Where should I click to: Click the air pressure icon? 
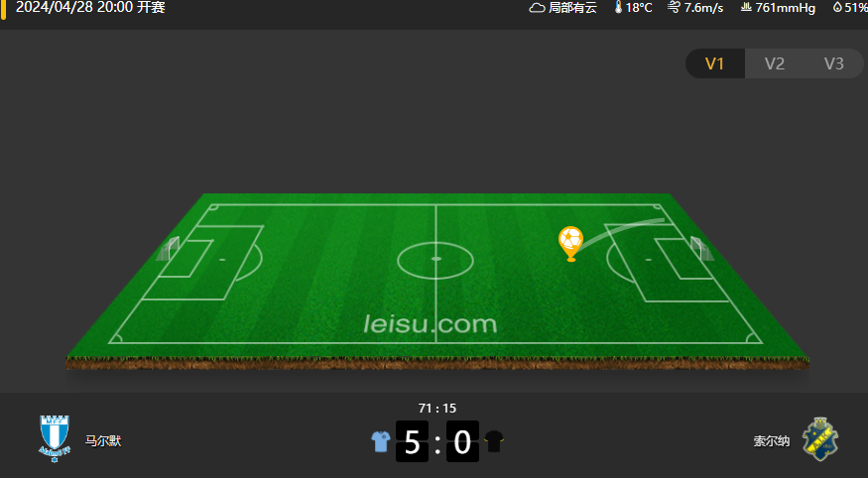[x=746, y=7]
